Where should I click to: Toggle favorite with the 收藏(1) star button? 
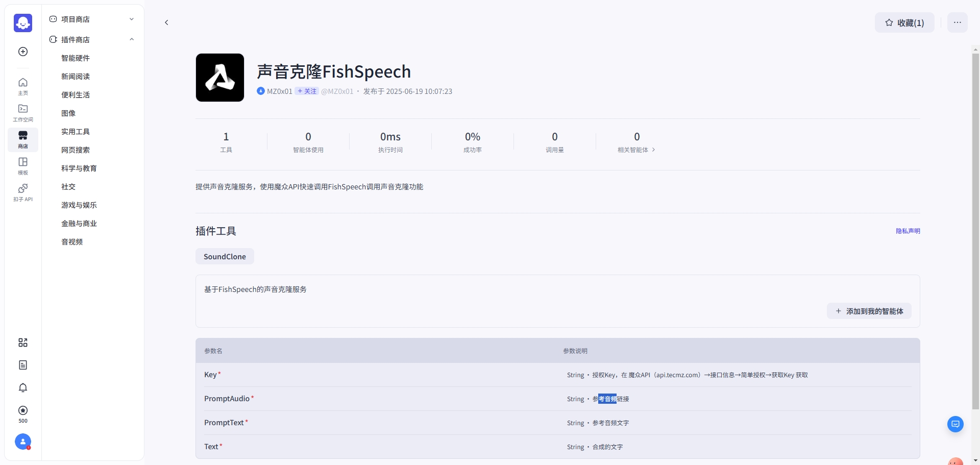[x=904, y=22]
